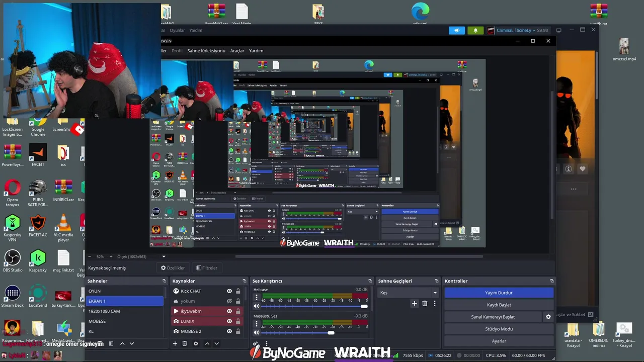Image resolution: width=644 pixels, height=362 pixels.
Task: Hide the MOBESE 2 source
Action: (x=229, y=331)
